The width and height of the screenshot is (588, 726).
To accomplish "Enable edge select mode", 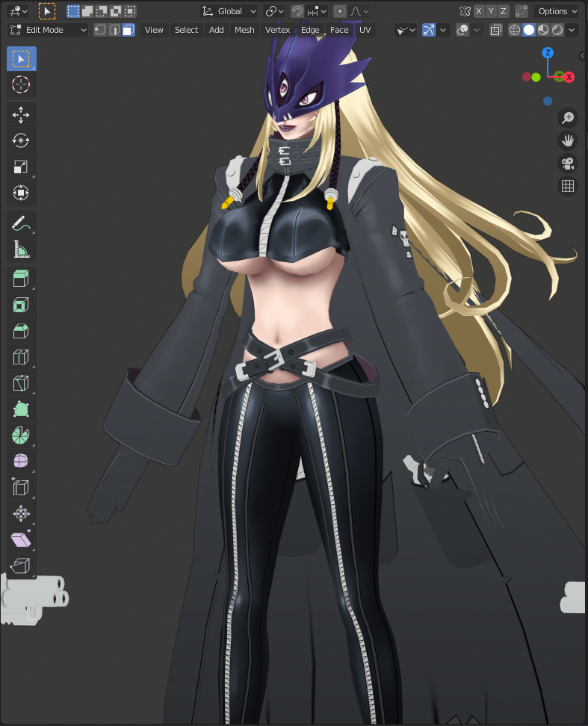I will tap(114, 30).
